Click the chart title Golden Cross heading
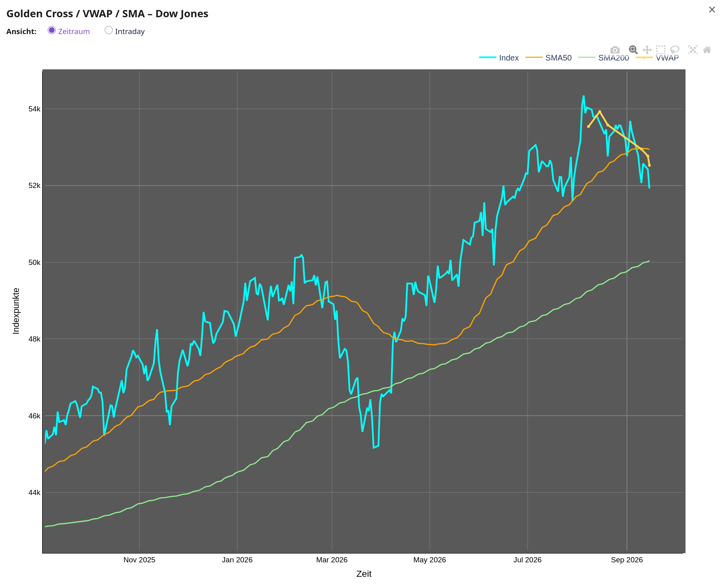The image size is (720, 588). point(107,14)
